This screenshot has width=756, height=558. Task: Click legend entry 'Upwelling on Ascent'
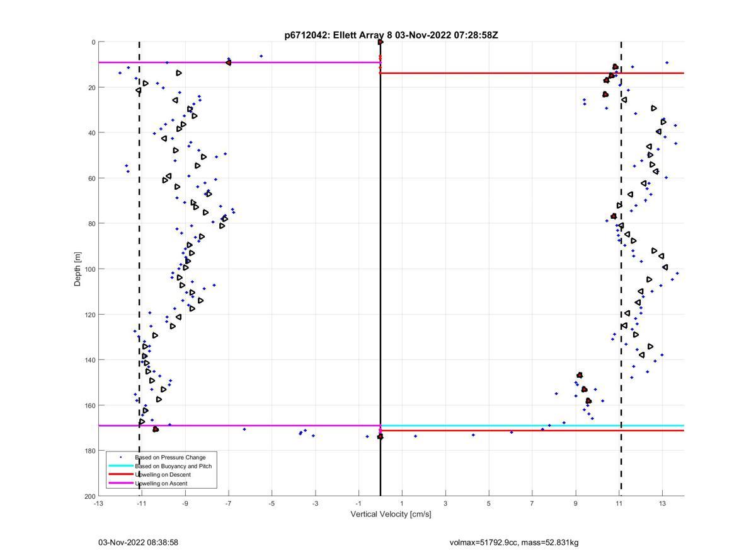161,484
